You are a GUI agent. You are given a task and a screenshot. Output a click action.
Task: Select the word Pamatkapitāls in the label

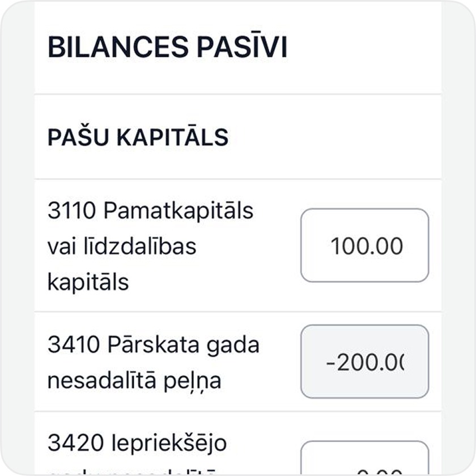pyautogui.click(x=179, y=211)
